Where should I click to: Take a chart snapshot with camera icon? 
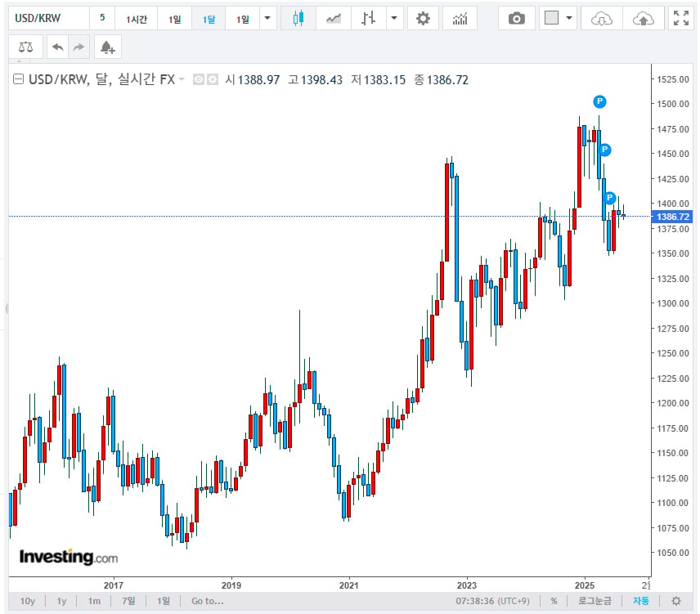pos(517,18)
